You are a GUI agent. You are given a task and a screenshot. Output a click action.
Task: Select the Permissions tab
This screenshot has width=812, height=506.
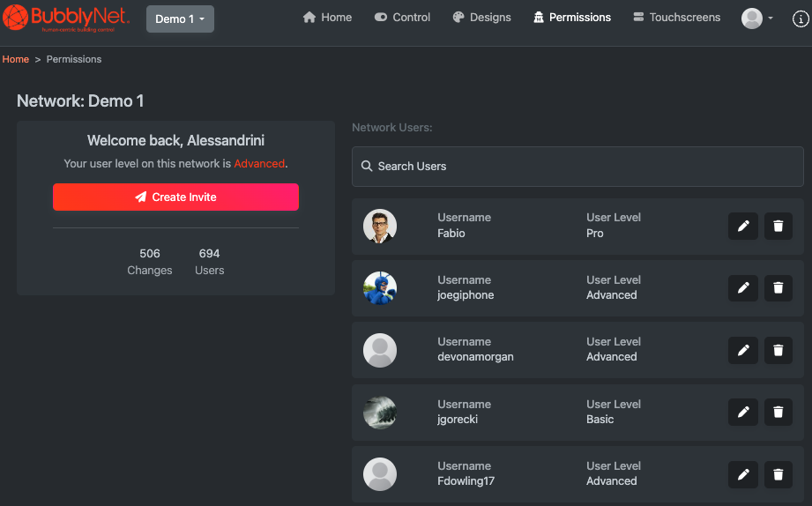pos(572,18)
